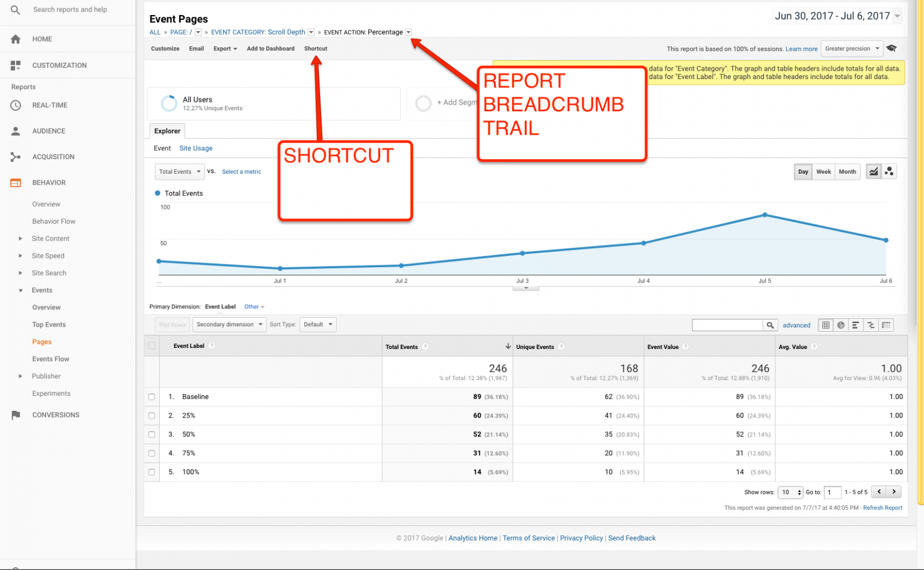Collapse the Events menu section

pos(21,291)
